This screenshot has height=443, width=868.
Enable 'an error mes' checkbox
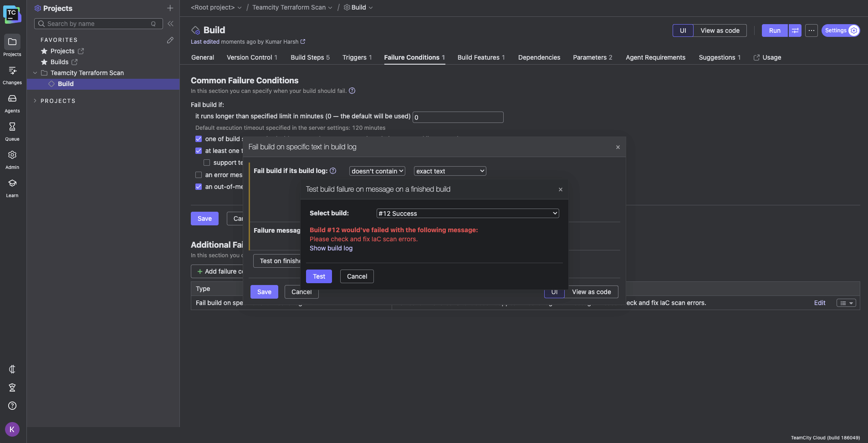[x=199, y=175]
